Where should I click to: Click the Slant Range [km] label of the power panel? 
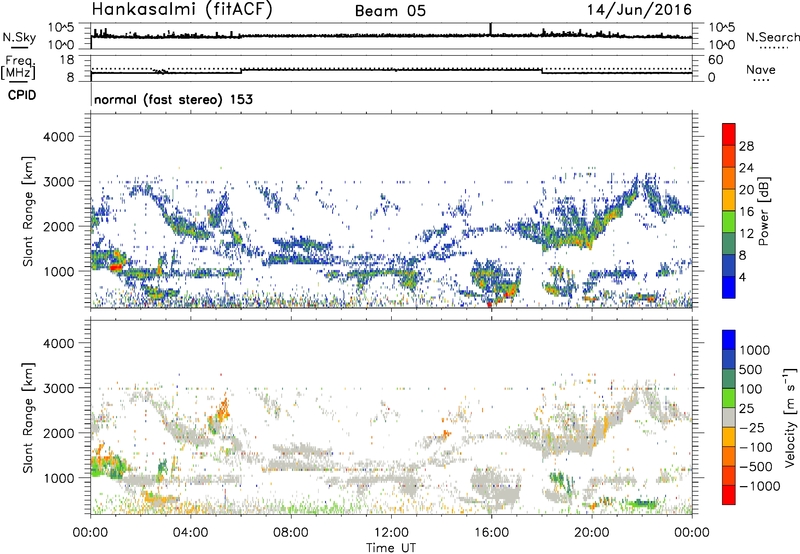pyautogui.click(x=28, y=211)
